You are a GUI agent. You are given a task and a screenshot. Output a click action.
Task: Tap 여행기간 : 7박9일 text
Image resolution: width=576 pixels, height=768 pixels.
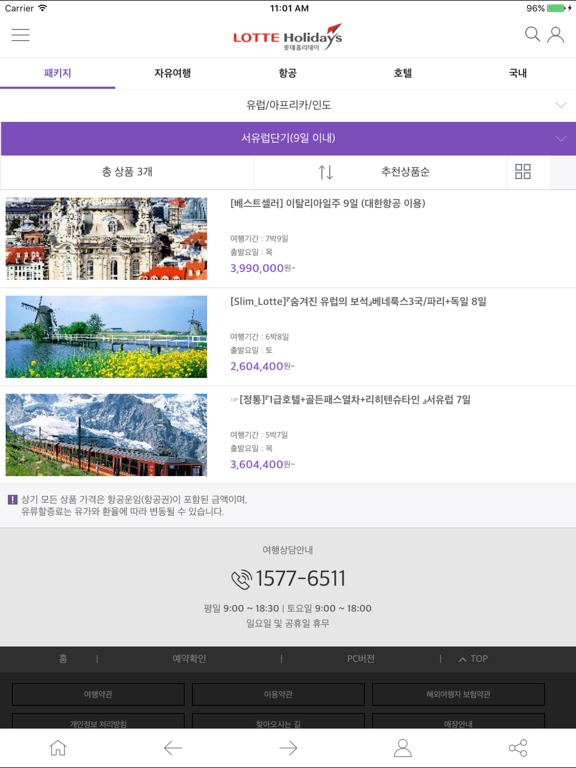(x=259, y=239)
